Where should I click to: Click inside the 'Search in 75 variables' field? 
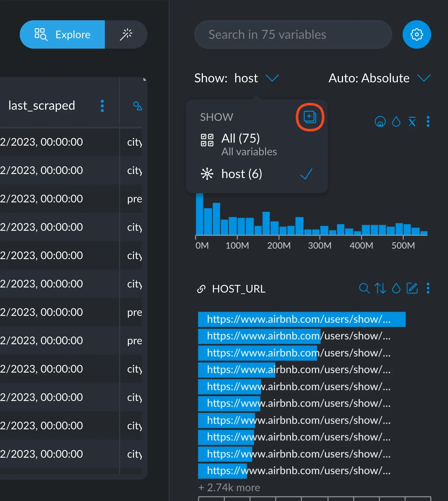pyautogui.click(x=293, y=34)
